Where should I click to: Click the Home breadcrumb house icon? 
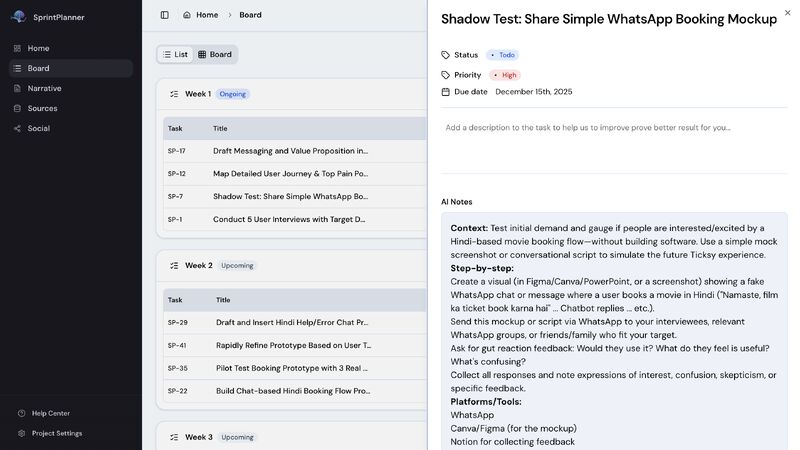coord(187,15)
